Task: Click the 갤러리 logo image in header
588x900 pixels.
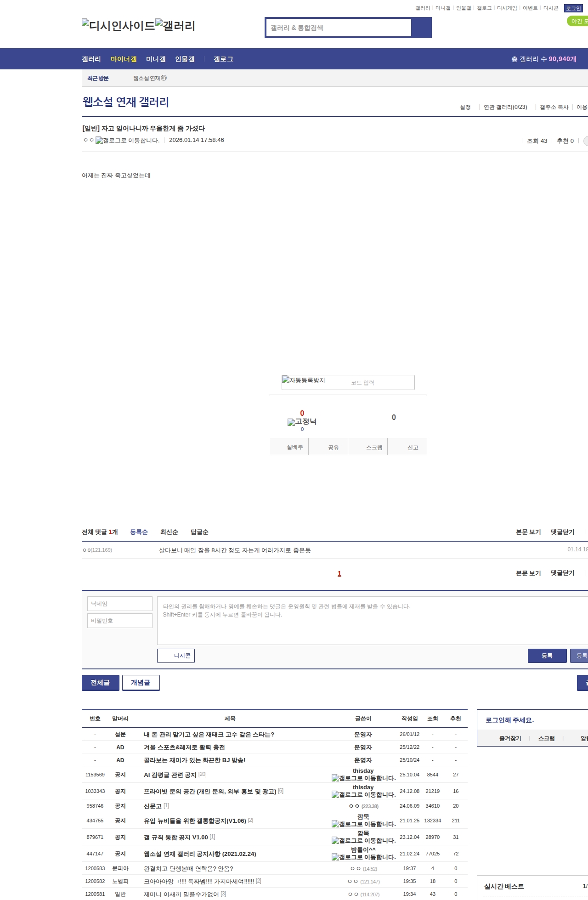Action: (x=175, y=25)
